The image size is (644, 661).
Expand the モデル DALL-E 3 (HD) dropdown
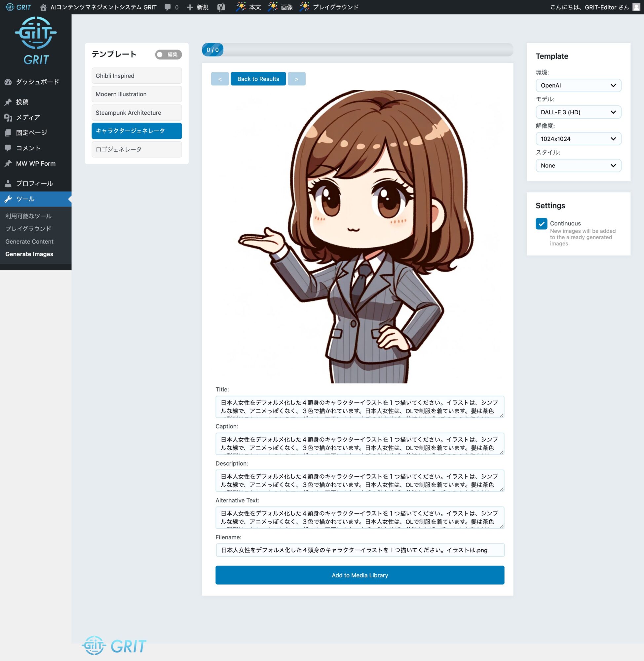578,112
